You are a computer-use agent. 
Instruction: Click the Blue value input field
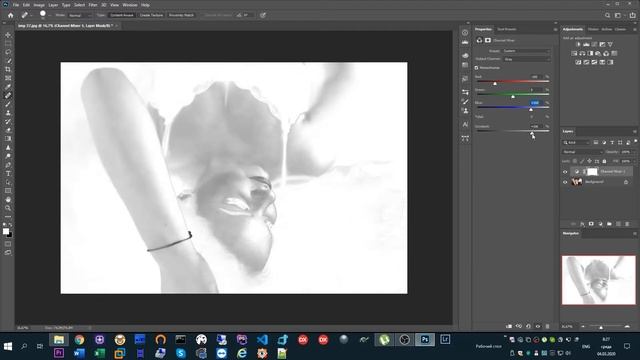[x=535, y=103]
